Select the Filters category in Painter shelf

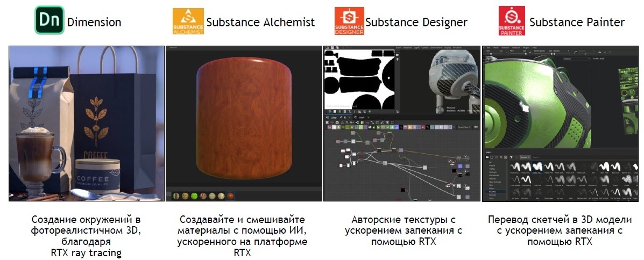[492, 188]
